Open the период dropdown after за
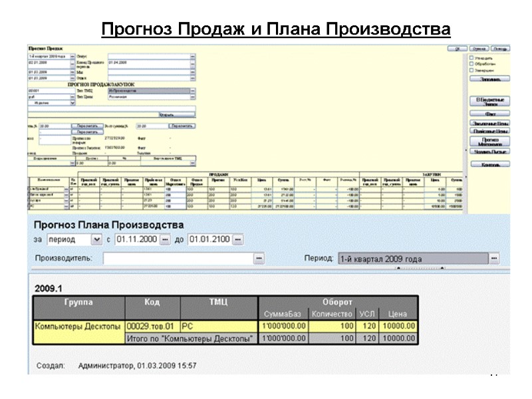 [96, 239]
